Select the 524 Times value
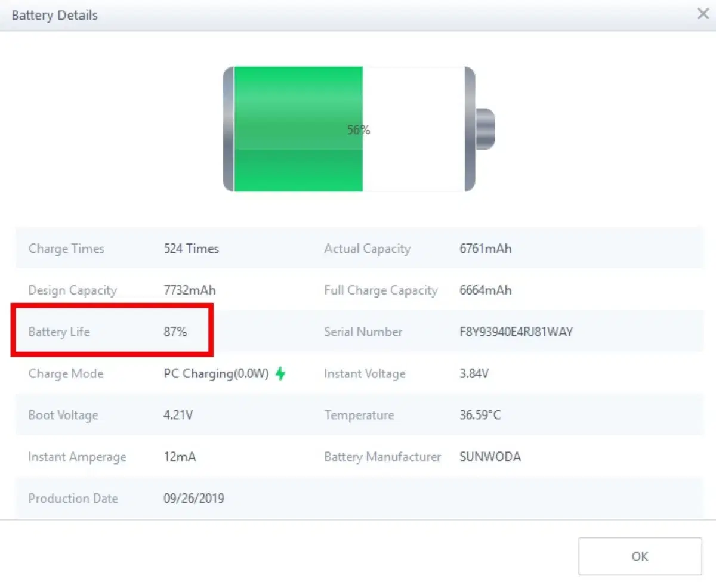This screenshot has width=716, height=588. 192,249
